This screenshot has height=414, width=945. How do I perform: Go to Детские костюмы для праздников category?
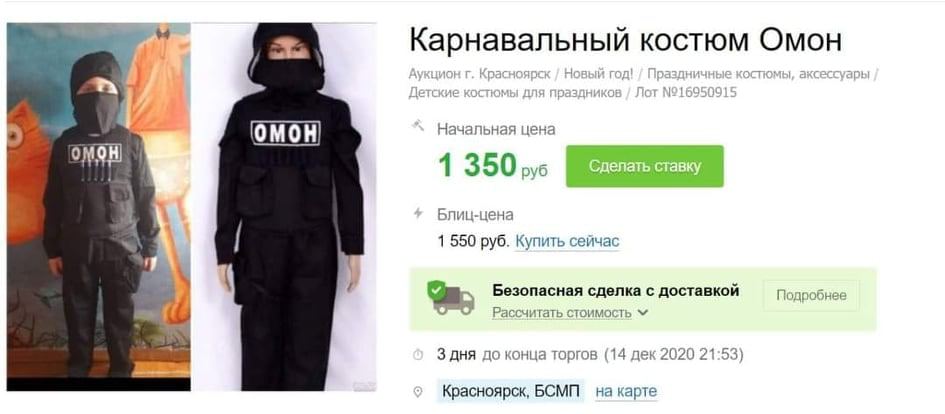tap(515, 93)
